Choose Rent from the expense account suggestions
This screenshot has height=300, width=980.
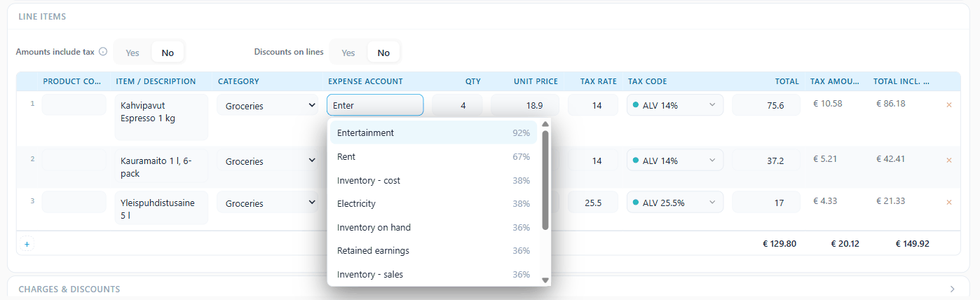(433, 156)
